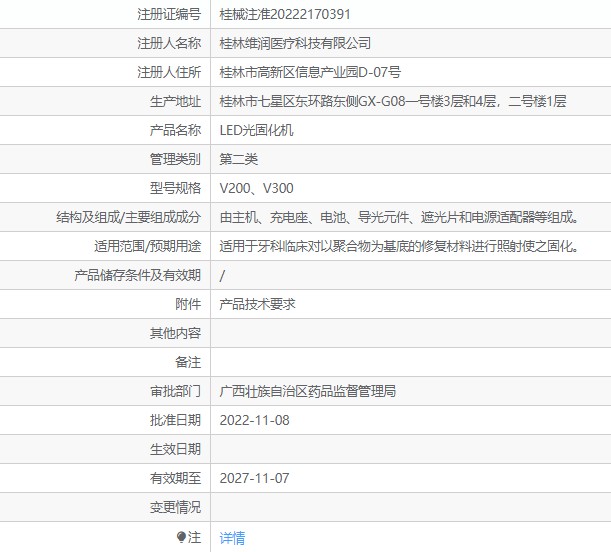Click the 有效期至 label
The width and height of the screenshot is (611, 552).
click(175, 478)
